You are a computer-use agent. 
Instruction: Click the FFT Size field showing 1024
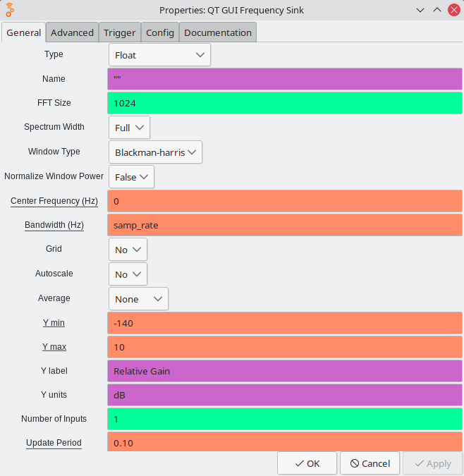point(285,103)
